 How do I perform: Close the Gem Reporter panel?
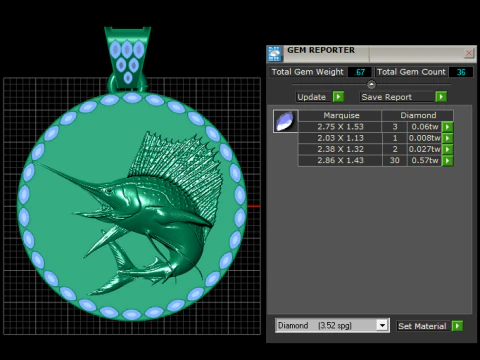[469, 53]
